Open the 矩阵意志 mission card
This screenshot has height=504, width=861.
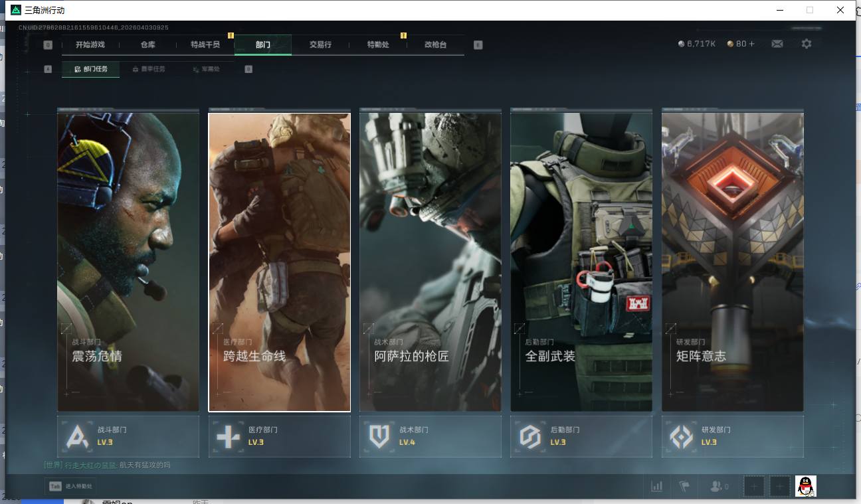(732, 262)
